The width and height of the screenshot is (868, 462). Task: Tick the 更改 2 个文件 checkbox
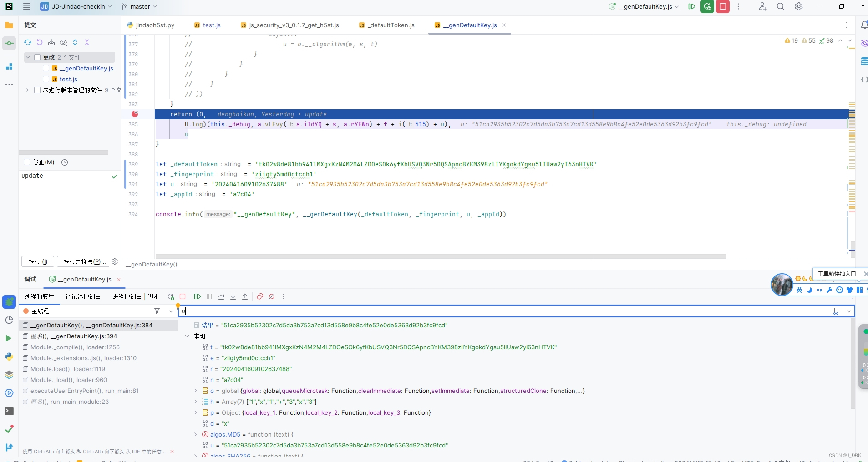[37, 57]
